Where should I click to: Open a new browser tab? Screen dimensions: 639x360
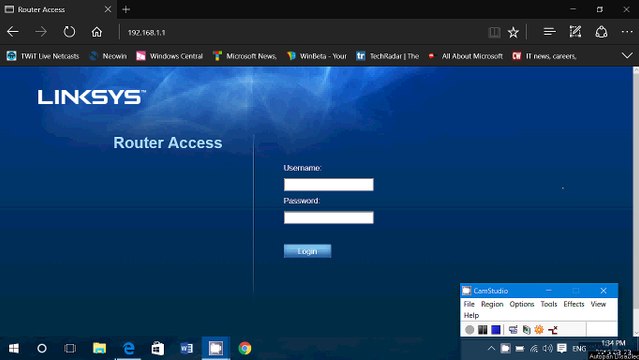click(126, 9)
